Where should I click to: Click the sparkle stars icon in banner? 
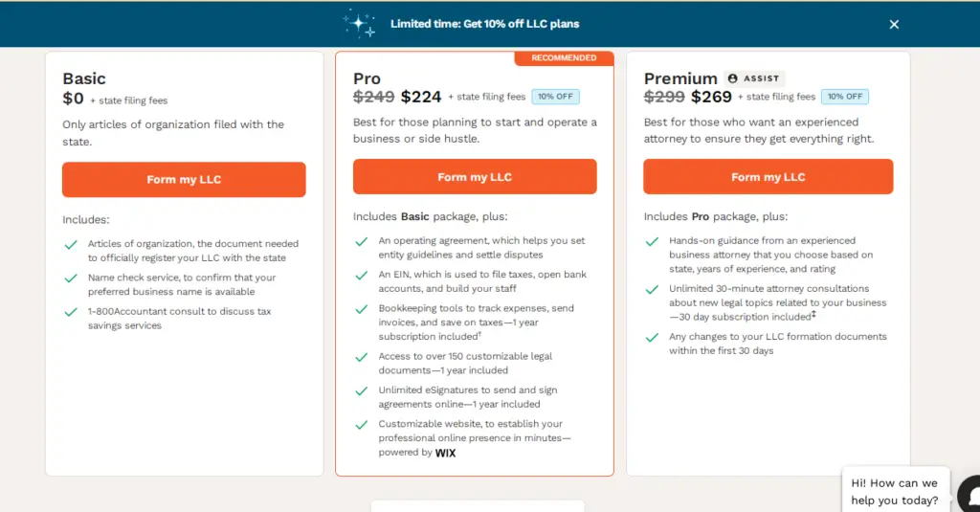click(x=360, y=23)
